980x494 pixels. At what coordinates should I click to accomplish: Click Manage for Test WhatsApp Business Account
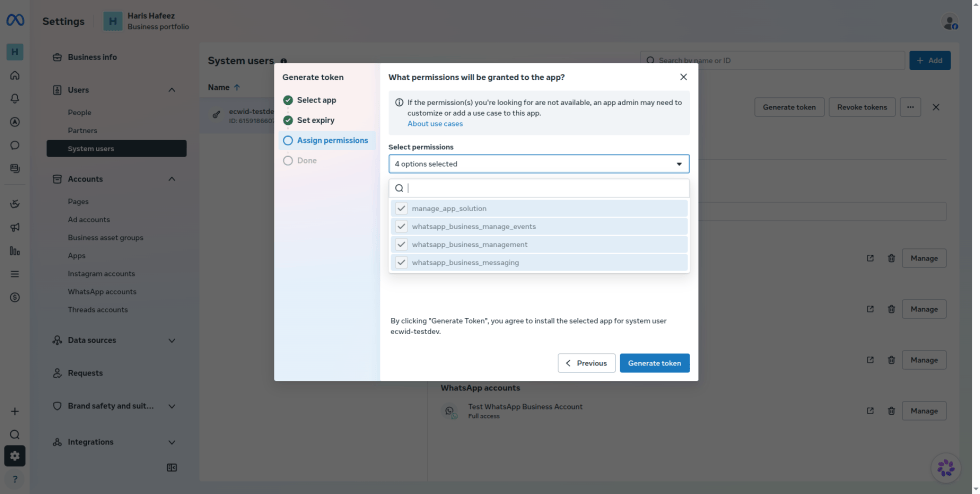(924, 411)
